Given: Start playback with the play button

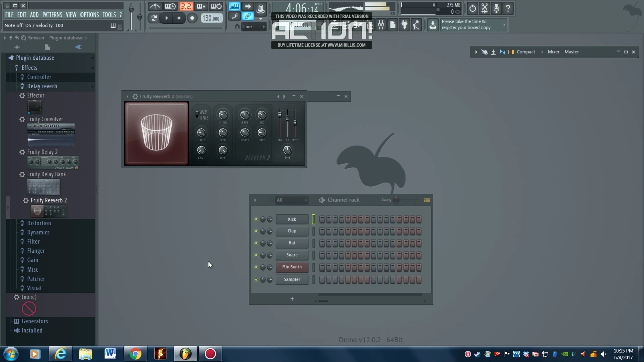Looking at the screenshot, I should 167,18.
